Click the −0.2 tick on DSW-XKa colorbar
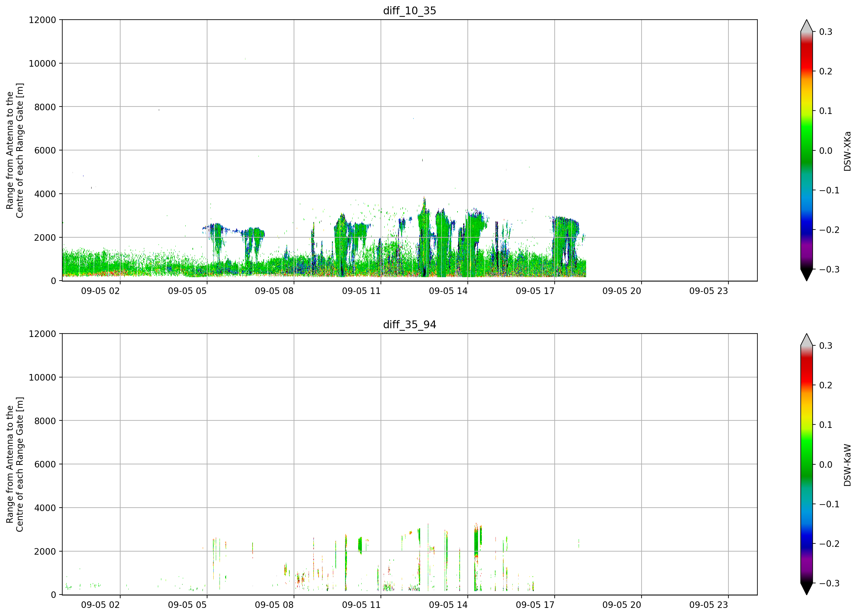This screenshot has width=858, height=616. [829, 230]
